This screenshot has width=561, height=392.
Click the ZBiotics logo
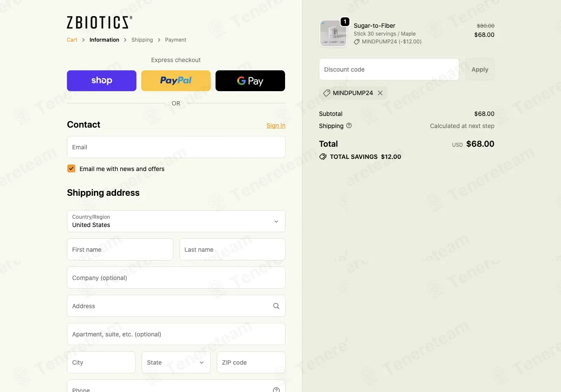click(x=100, y=23)
